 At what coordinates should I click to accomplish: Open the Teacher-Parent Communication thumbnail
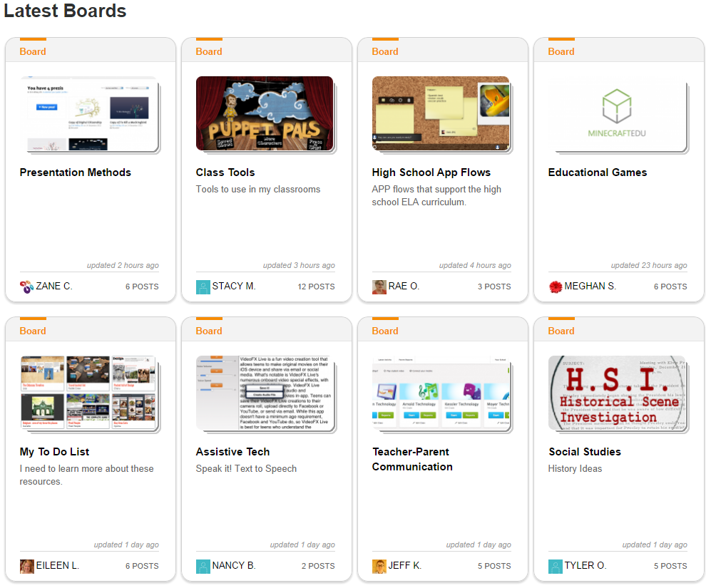click(x=441, y=393)
